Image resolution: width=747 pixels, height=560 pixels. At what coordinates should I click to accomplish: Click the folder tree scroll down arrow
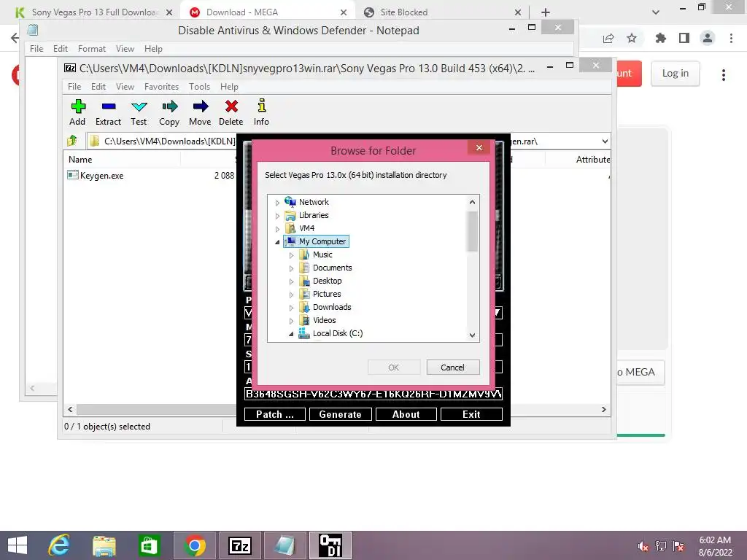point(472,335)
